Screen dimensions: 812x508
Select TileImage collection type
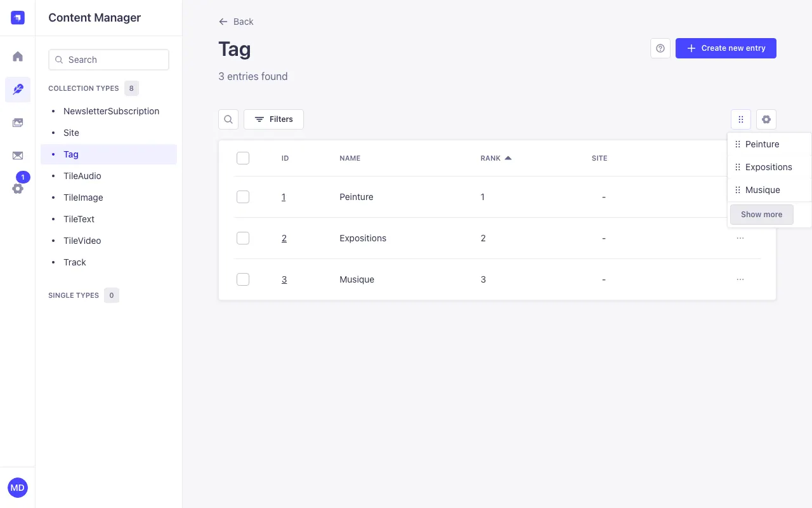pos(108,197)
